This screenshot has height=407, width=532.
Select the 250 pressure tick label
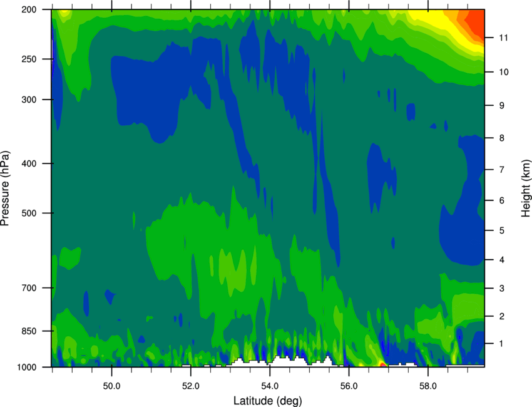tap(29, 59)
